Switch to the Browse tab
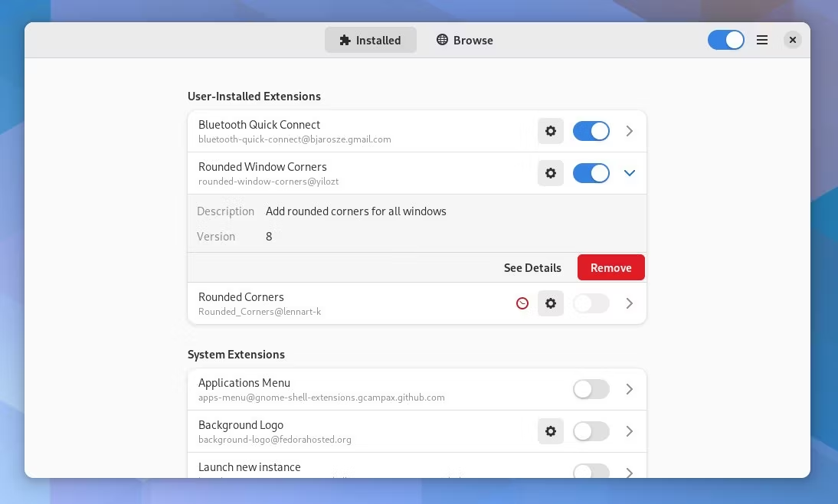Viewport: 838px width, 504px height. [x=464, y=40]
